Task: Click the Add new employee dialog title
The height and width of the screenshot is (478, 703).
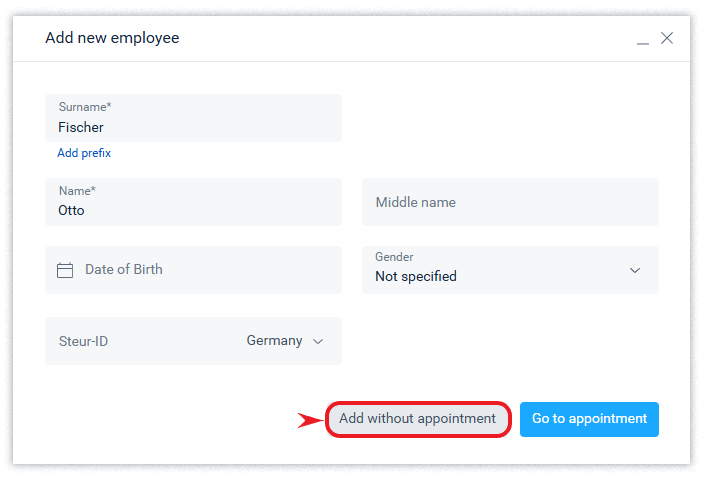Action: click(x=112, y=39)
